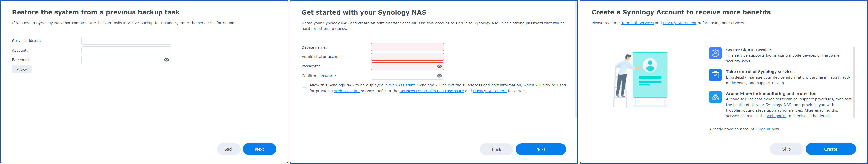The height and width of the screenshot is (164, 868).
Task: Show password in the restore backup form
Action: [166, 60]
